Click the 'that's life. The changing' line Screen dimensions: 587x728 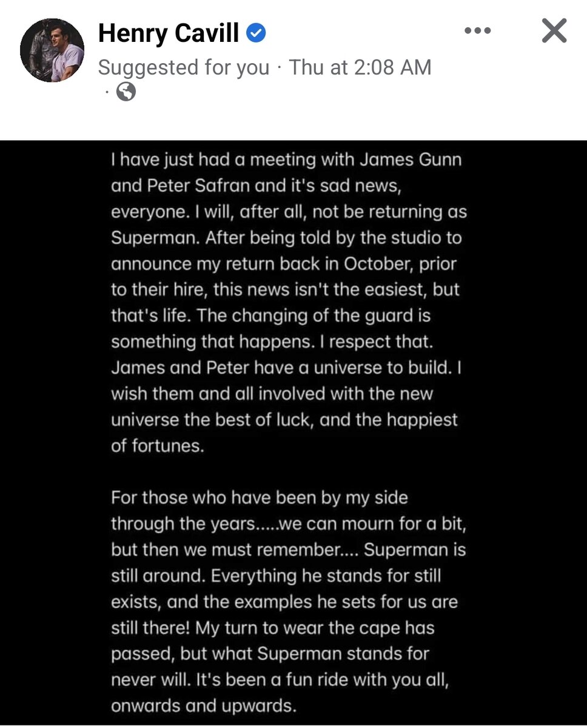[270, 316]
